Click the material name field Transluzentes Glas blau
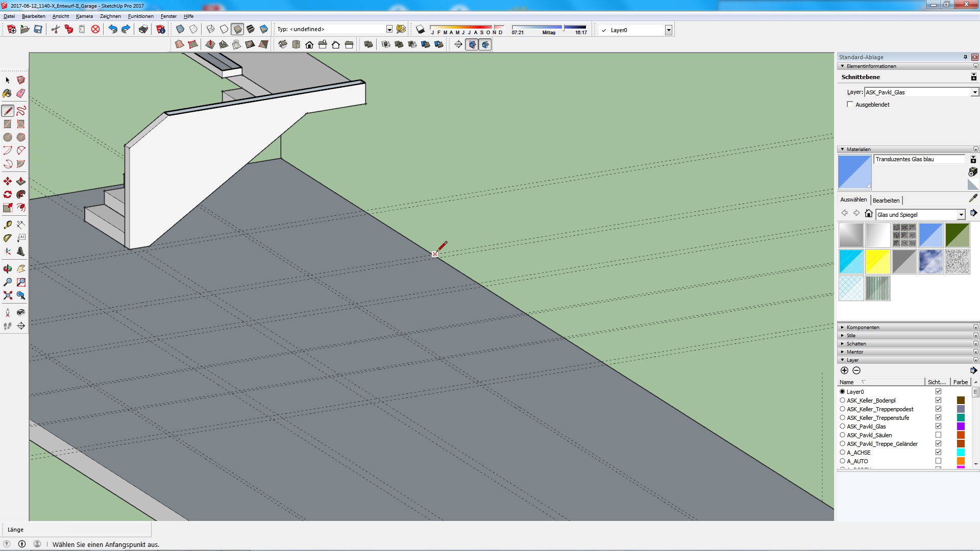980x551 pixels. pyautogui.click(x=919, y=160)
